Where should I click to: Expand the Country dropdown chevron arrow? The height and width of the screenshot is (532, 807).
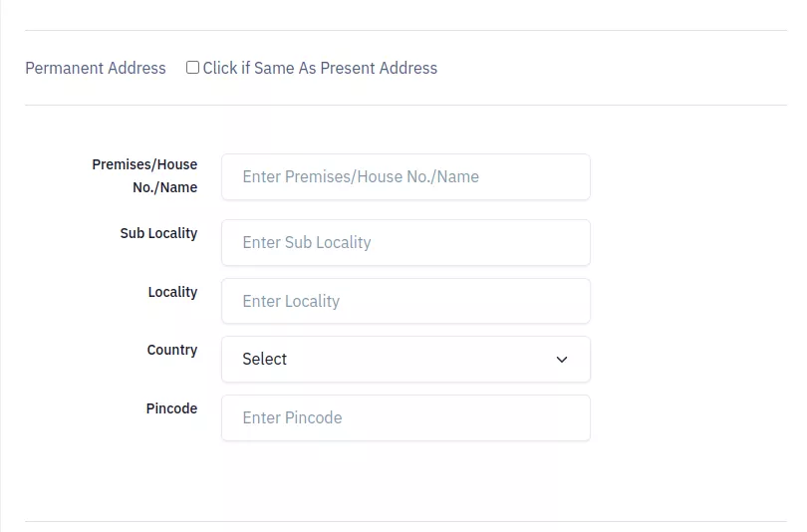click(562, 359)
